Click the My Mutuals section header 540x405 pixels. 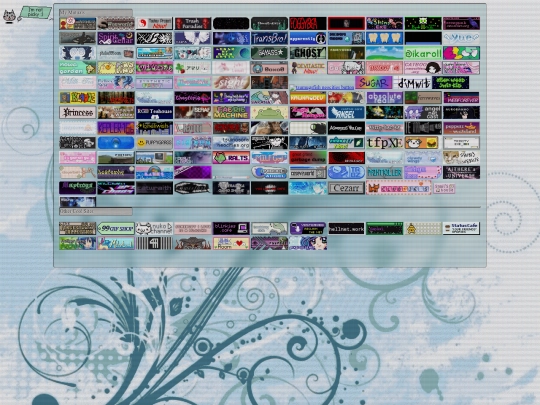[96, 13]
